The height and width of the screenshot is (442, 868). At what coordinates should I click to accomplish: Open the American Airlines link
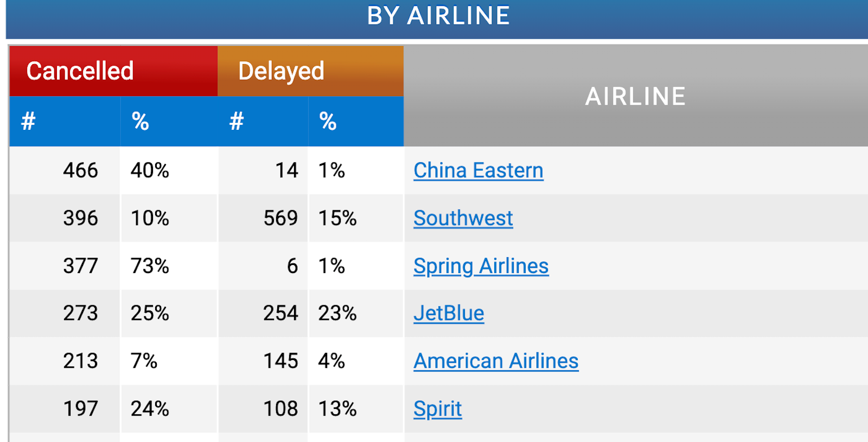tap(496, 361)
